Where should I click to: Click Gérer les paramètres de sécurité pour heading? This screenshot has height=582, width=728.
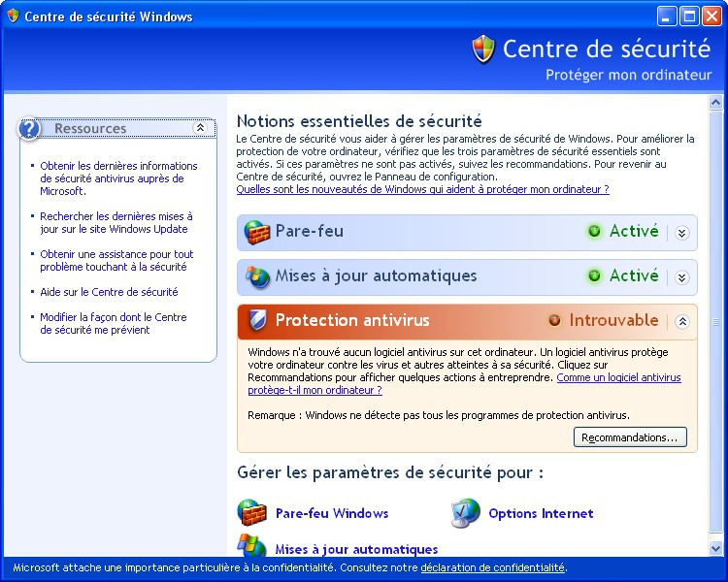tap(390, 473)
